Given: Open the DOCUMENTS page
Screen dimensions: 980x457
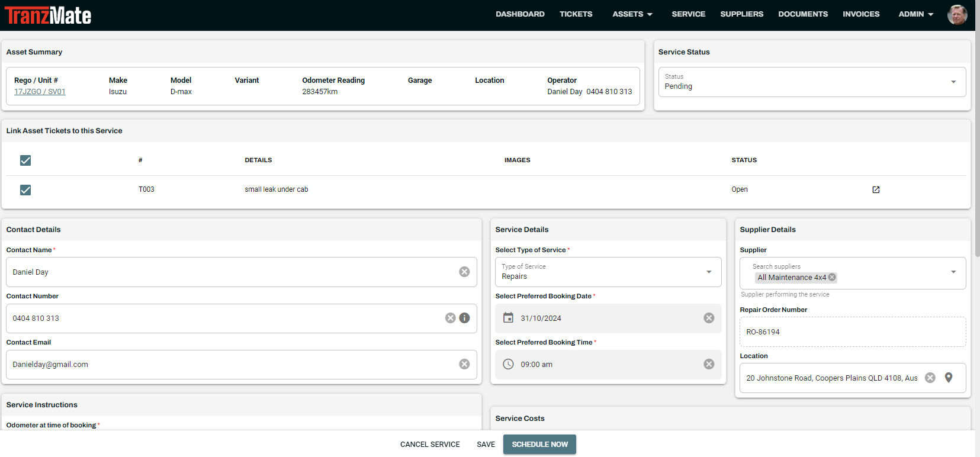Looking at the screenshot, I should pyautogui.click(x=802, y=14).
